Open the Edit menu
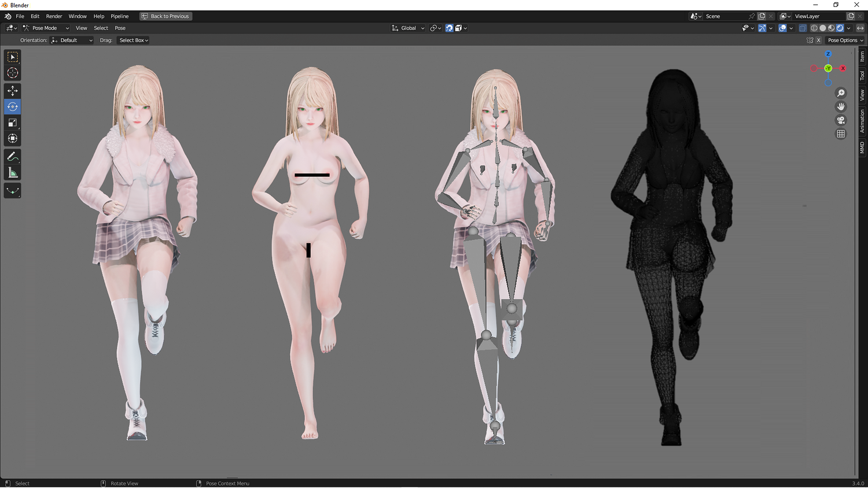 (35, 16)
